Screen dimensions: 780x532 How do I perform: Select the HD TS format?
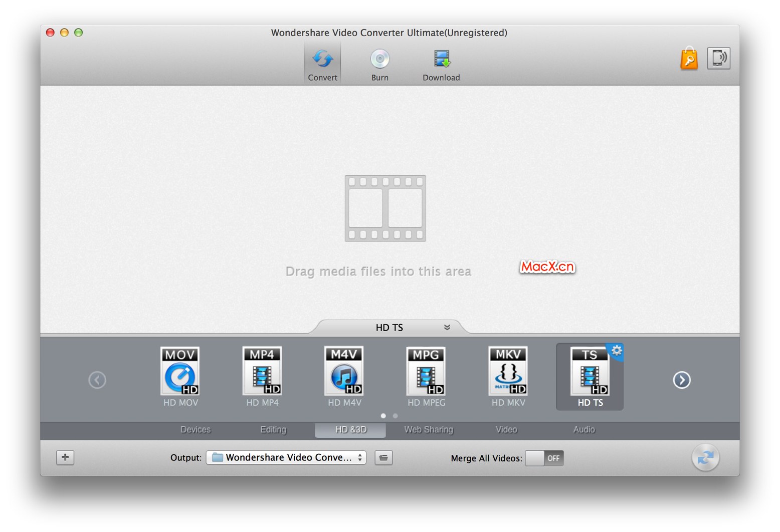(x=590, y=377)
